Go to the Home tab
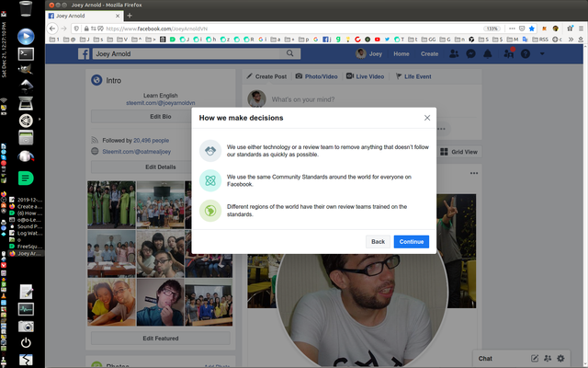Viewport: 588px width, 368px height. (x=401, y=53)
